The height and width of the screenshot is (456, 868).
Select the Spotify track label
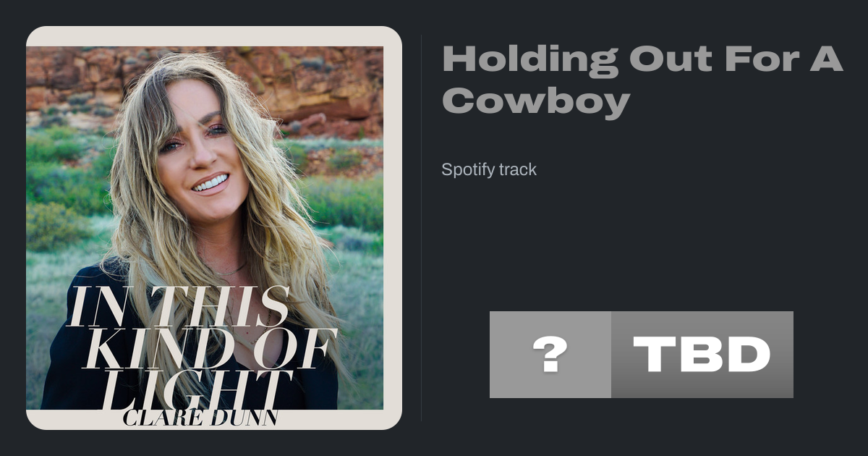(x=489, y=170)
